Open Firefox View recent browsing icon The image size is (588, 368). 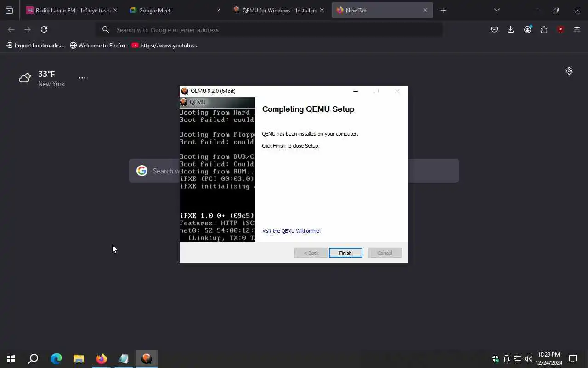pos(9,10)
